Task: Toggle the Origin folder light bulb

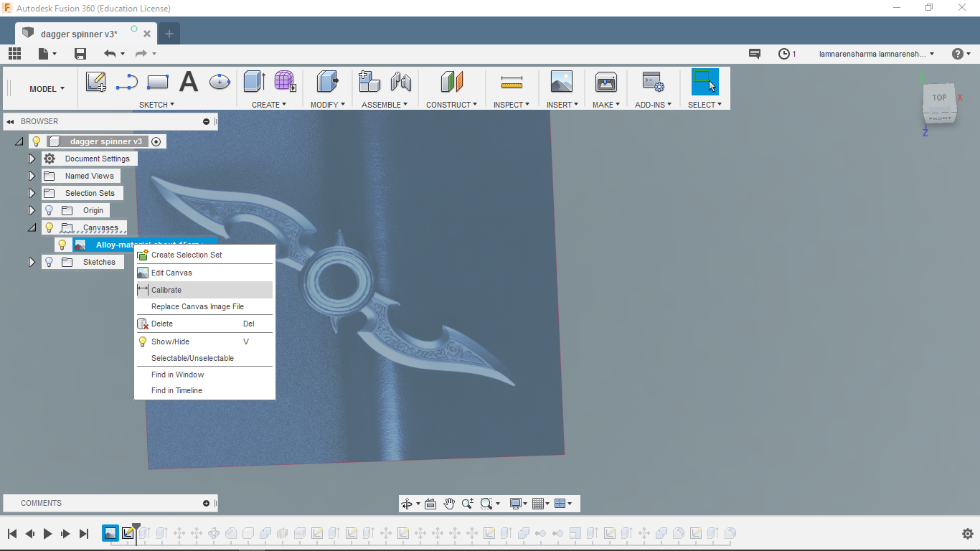Action: [x=50, y=210]
